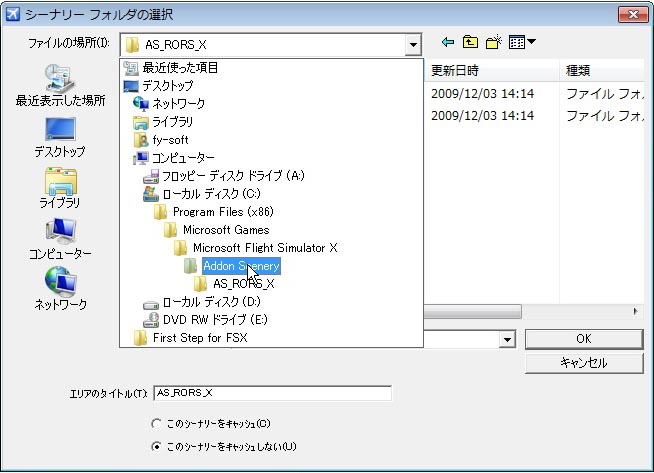The image size is (654, 473).
Task: Sort by 種類 column header
Action: (601, 70)
